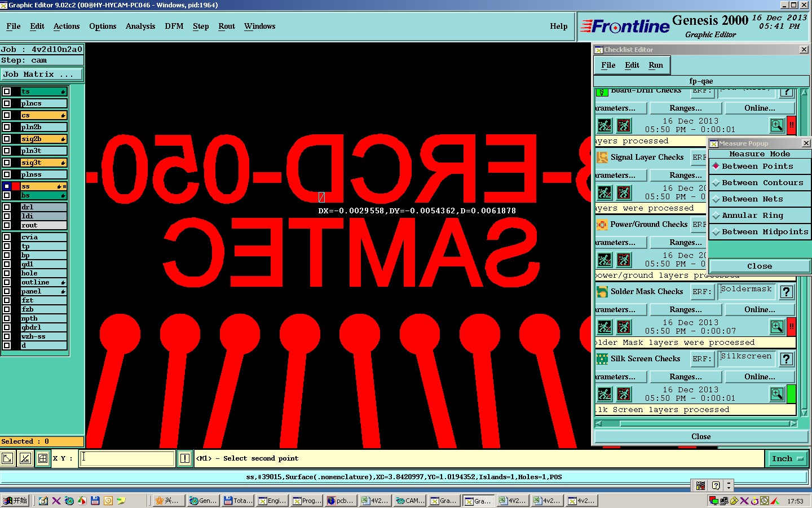
Task: Click Close button at bottom of Checklist Editor
Action: (x=701, y=436)
